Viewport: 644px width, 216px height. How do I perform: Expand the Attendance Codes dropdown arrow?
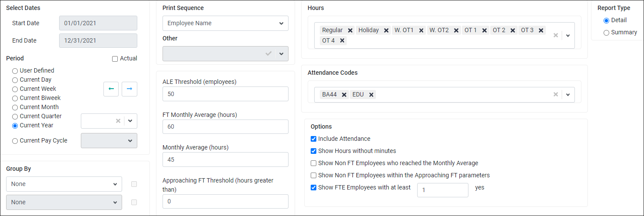click(568, 95)
